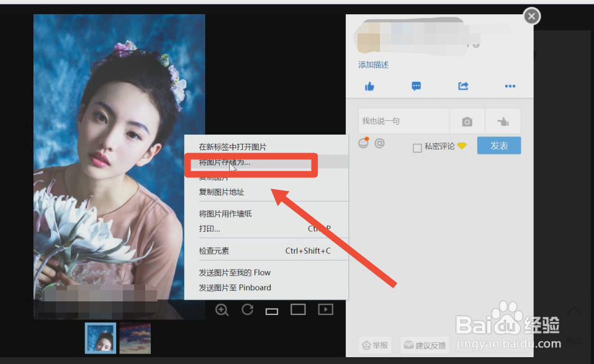
Task: Select the @ mention icon
Action: point(380,143)
